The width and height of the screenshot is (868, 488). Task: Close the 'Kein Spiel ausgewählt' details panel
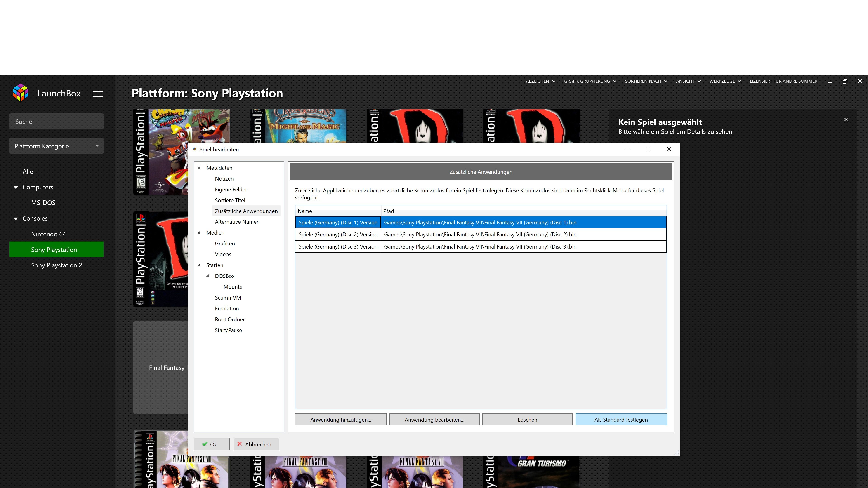click(x=846, y=120)
